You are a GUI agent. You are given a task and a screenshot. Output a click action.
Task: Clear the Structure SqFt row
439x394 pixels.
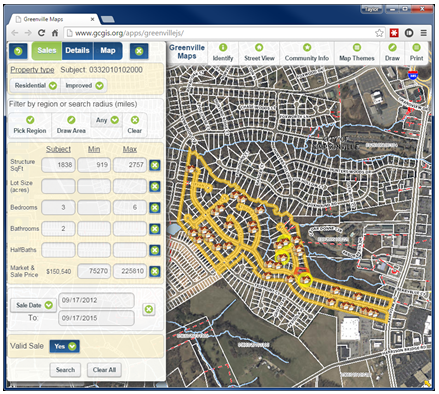(x=155, y=165)
